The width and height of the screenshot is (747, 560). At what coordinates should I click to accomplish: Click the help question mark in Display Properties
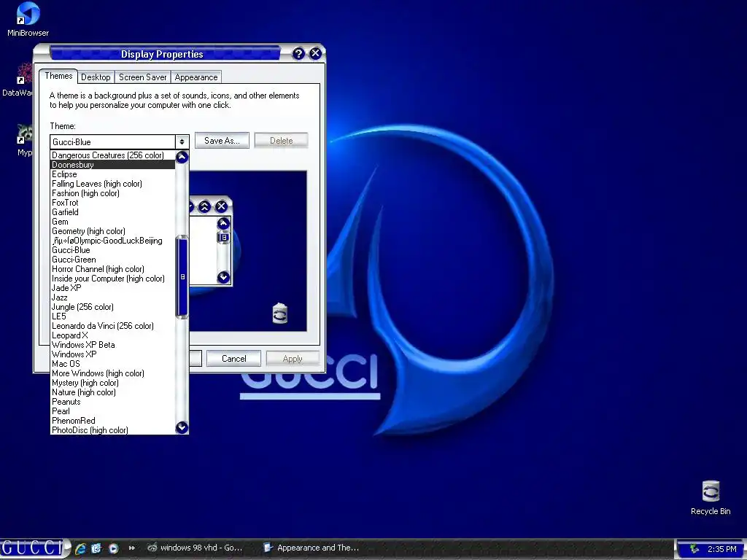(298, 53)
